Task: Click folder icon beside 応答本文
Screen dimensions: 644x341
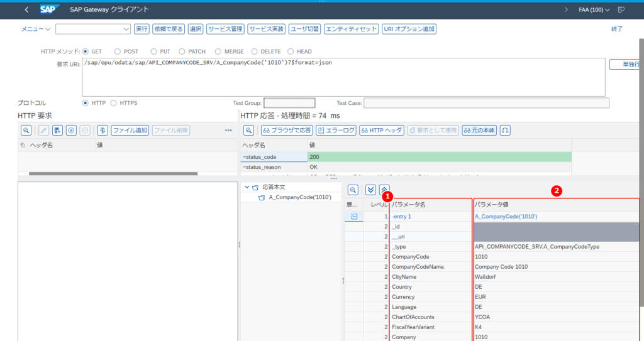Action: 255,187
